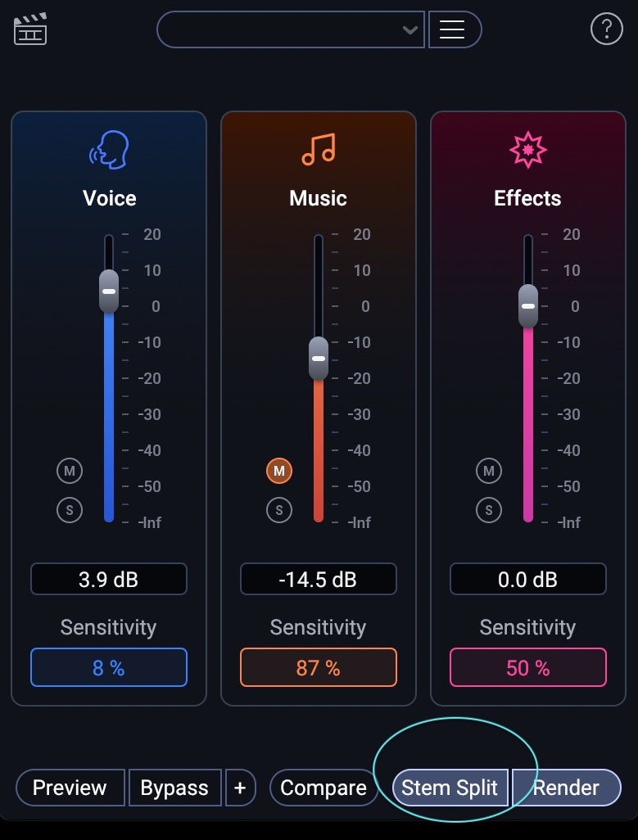
Task: Start a Stem Split
Action: tap(450, 788)
